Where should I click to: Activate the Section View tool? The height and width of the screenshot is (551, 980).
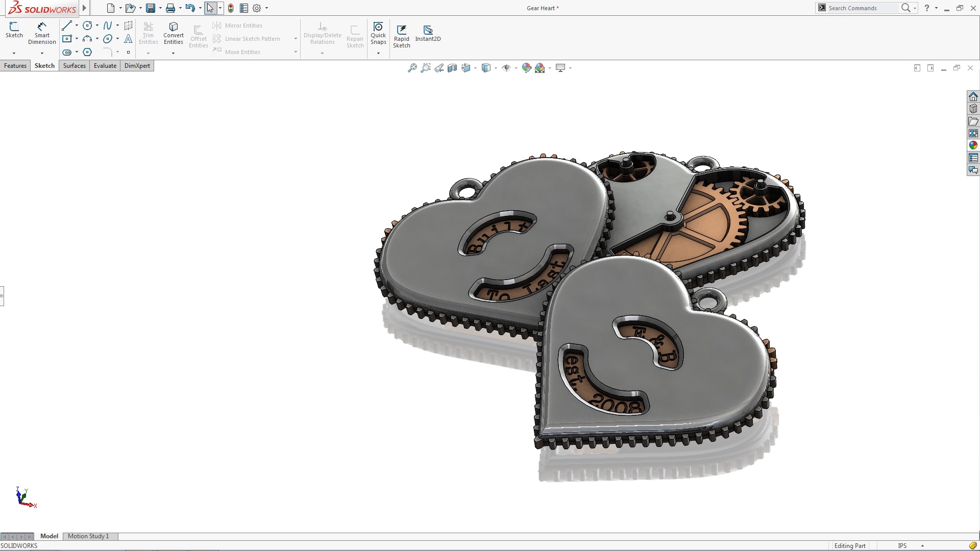(452, 67)
